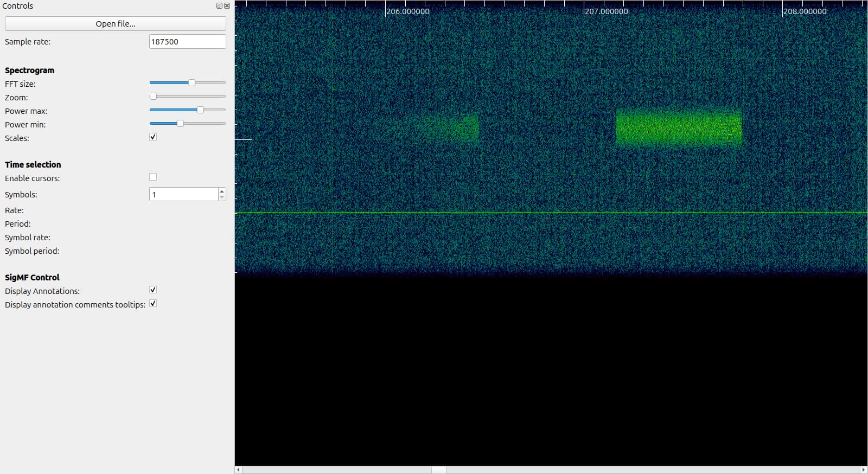Close the Controls dock panel
Screen dimensions: 868x474
(227, 6)
